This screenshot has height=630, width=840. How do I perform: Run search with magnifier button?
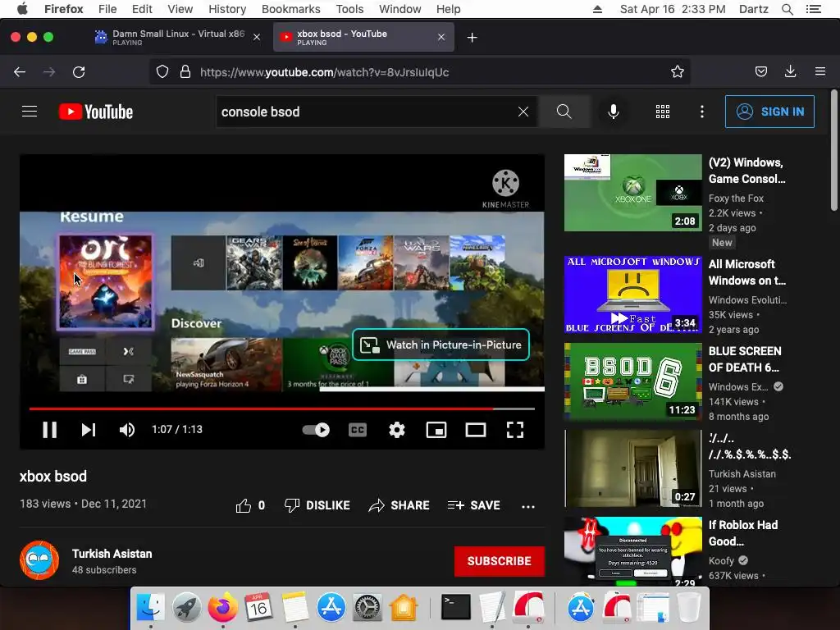[564, 112]
